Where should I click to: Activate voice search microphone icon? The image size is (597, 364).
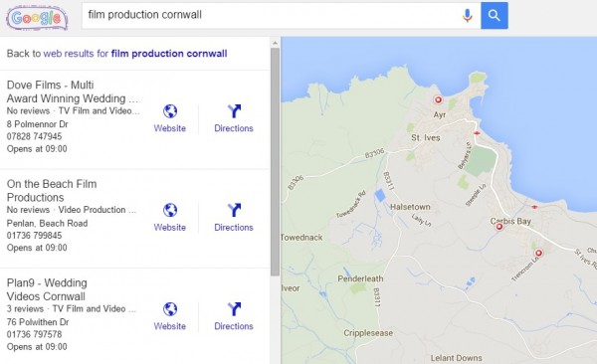coord(468,15)
